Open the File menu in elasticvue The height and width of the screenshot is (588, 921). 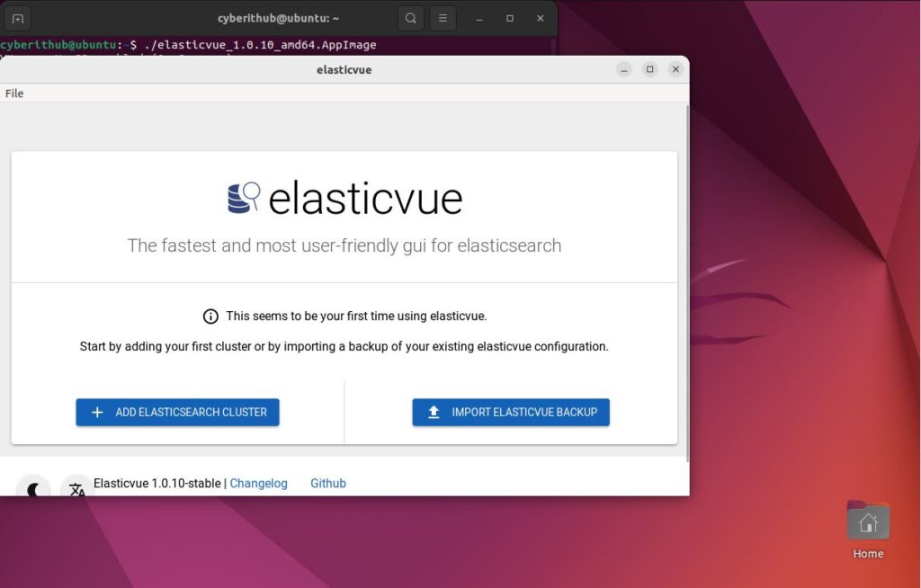point(13,93)
